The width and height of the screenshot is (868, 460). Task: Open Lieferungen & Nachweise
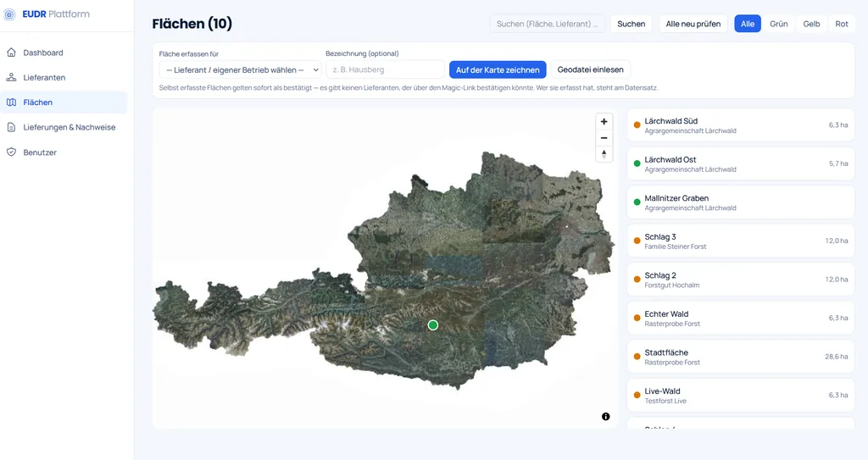pos(64,127)
